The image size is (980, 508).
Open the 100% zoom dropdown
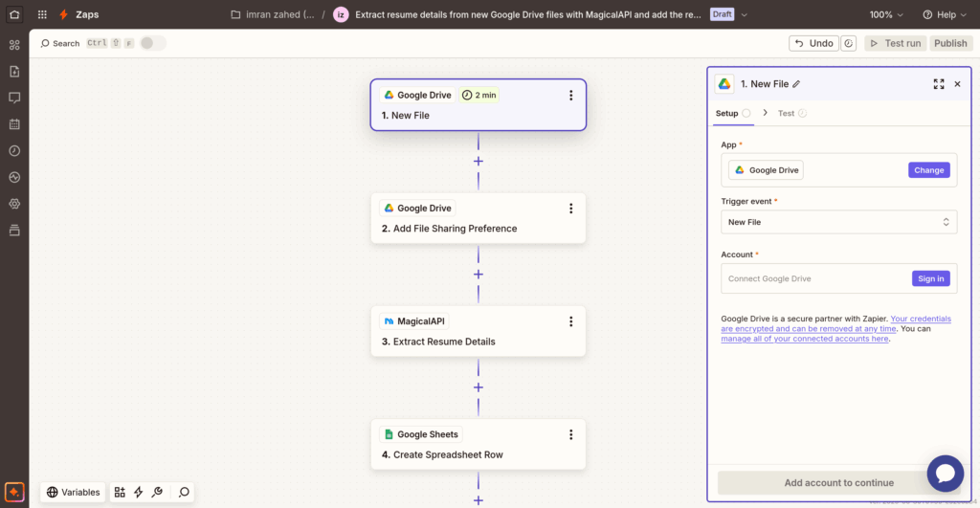tap(886, 14)
